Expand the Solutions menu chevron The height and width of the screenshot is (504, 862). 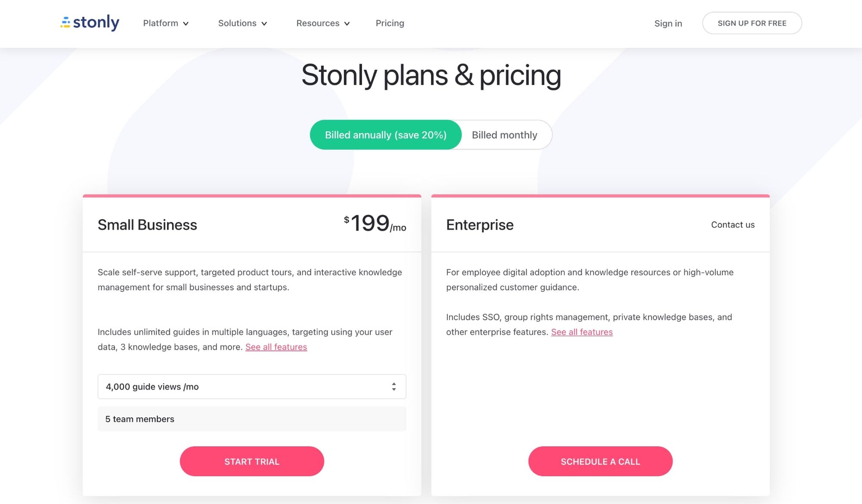264,24
